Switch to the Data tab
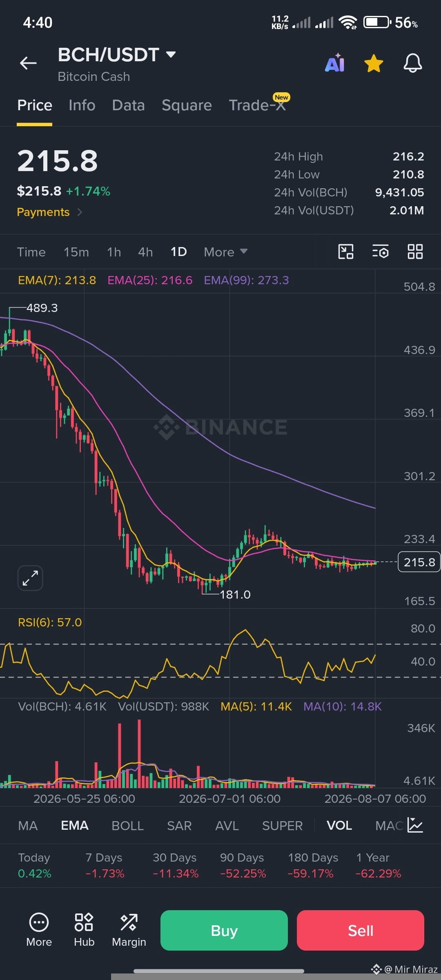Image resolution: width=441 pixels, height=980 pixels. pyautogui.click(x=129, y=105)
